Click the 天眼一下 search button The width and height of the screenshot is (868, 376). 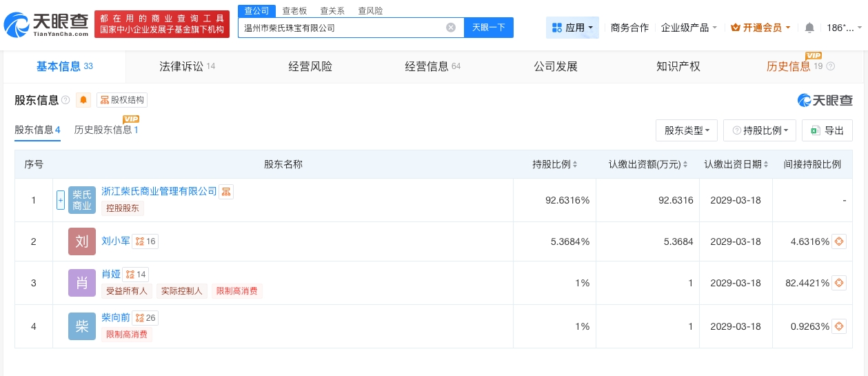coord(489,28)
